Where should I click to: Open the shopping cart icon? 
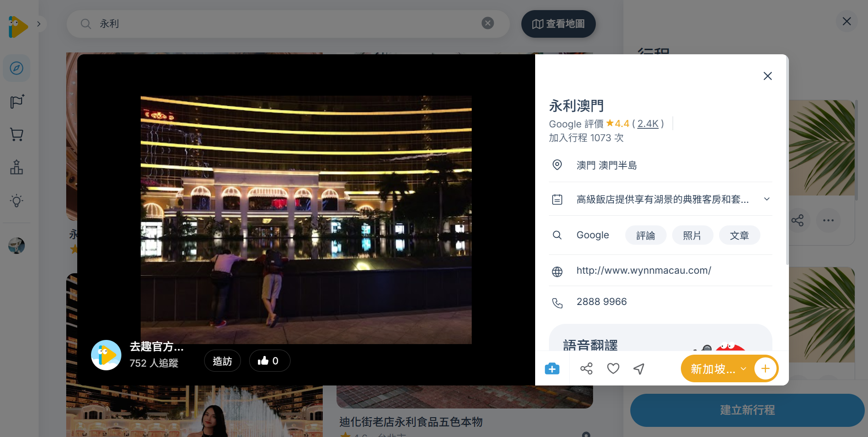pos(17,134)
